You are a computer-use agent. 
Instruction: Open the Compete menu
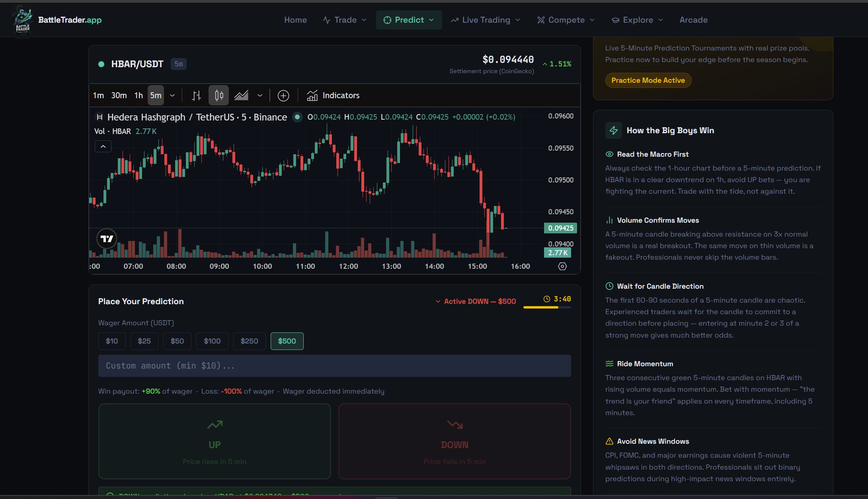click(x=566, y=20)
